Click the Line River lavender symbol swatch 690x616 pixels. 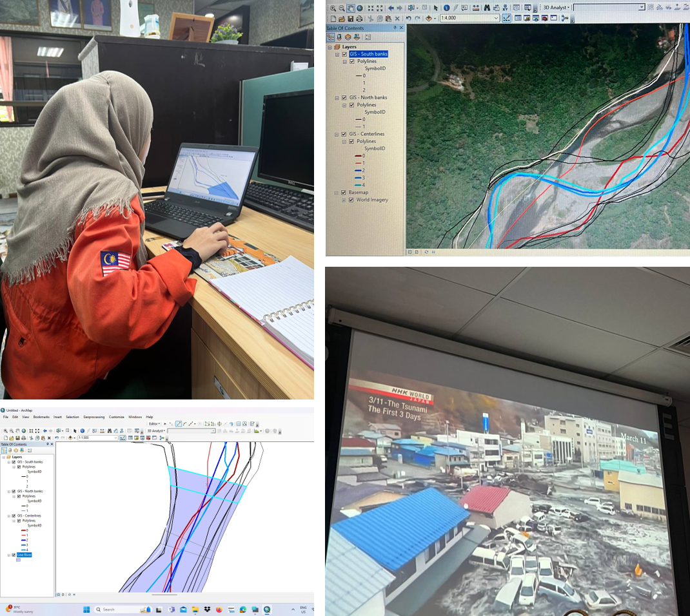pyautogui.click(x=18, y=560)
